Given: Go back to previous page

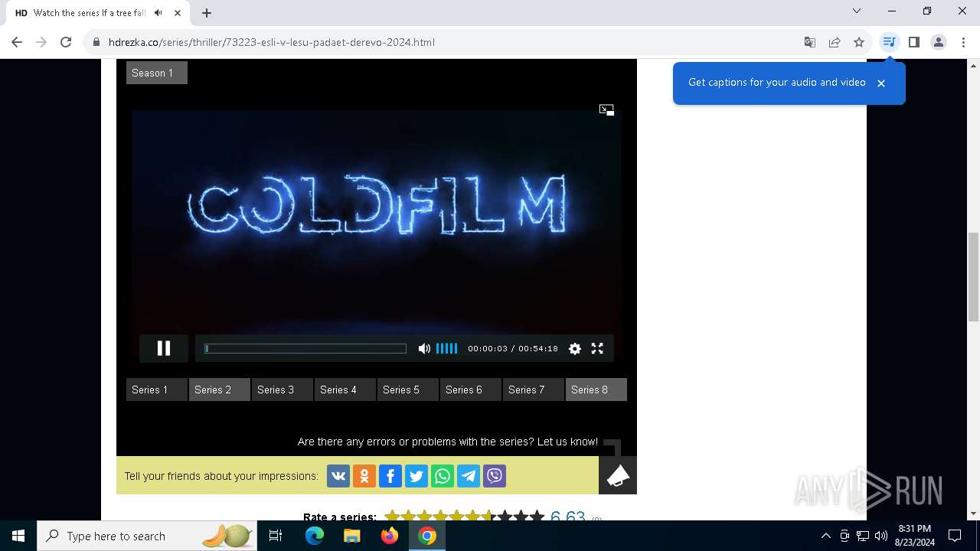Looking at the screenshot, I should point(17,42).
